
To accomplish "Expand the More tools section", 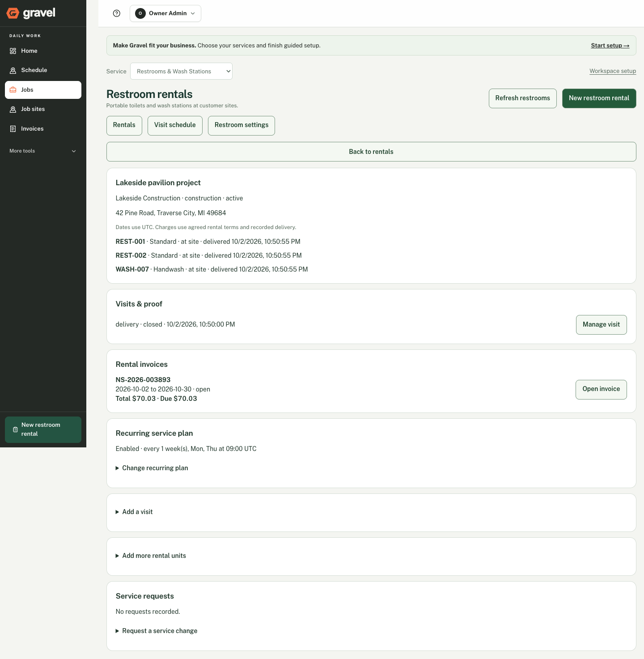I will point(43,151).
